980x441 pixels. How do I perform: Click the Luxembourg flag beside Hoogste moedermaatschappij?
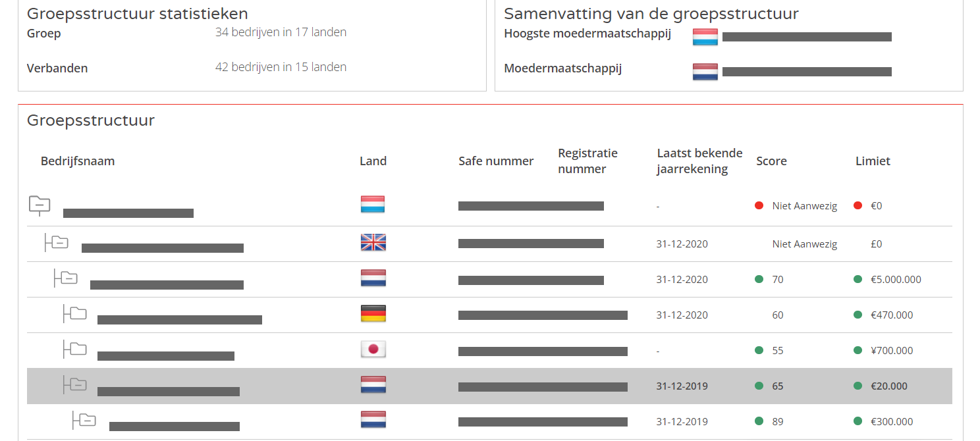tap(705, 37)
